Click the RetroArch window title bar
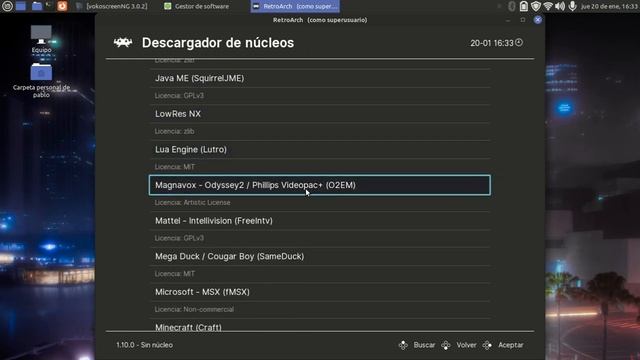Screen dimensions: 640x360 tap(320, 20)
